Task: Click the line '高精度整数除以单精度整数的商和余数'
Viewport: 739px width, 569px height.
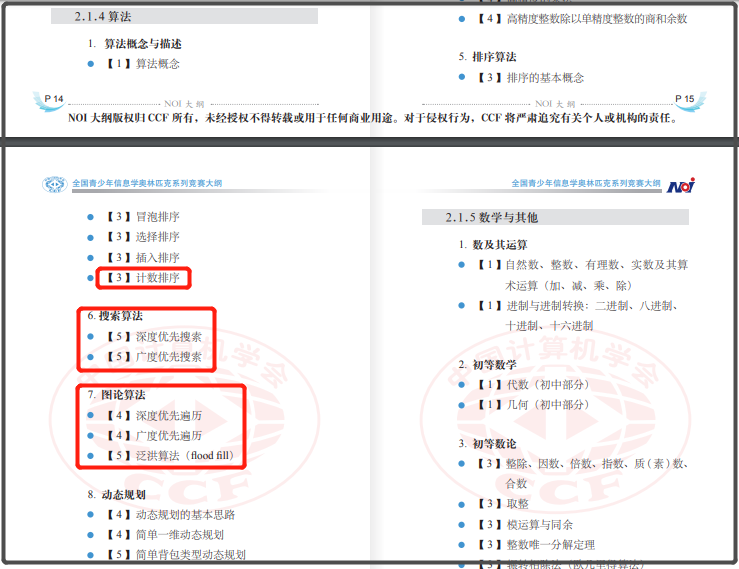Action: pos(597,19)
